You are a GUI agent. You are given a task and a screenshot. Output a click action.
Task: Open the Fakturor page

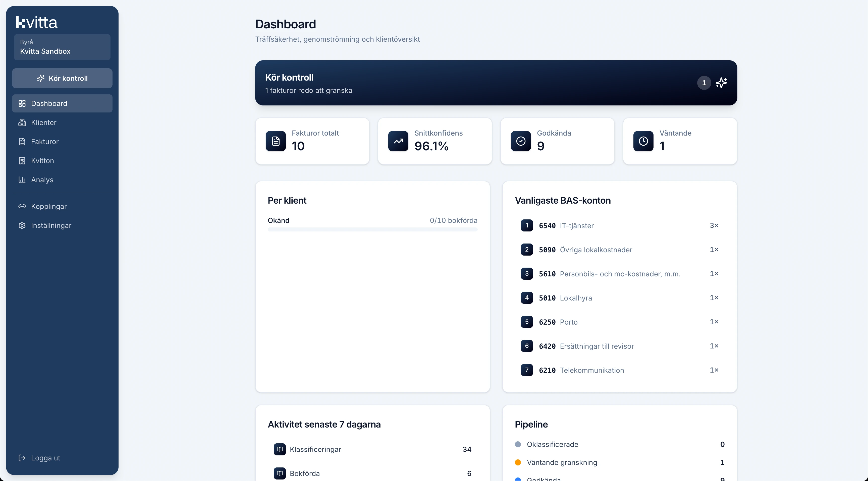62,142
